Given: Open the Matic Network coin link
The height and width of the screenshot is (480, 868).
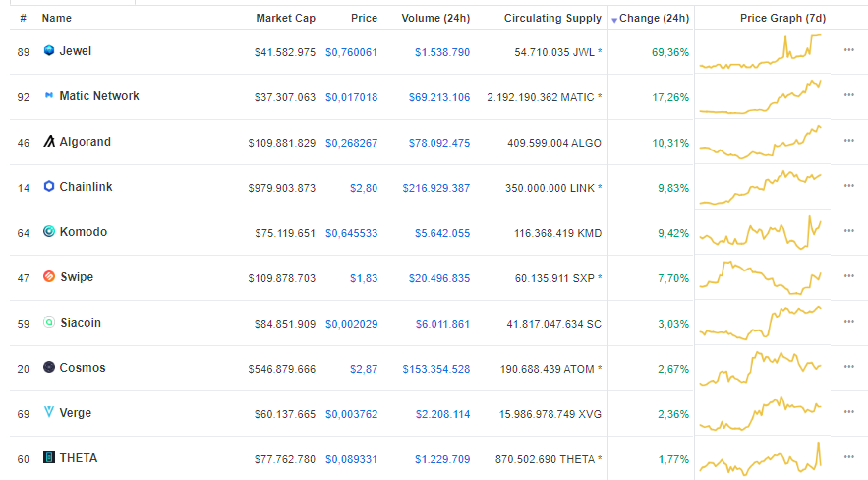Looking at the screenshot, I should pyautogui.click(x=99, y=96).
